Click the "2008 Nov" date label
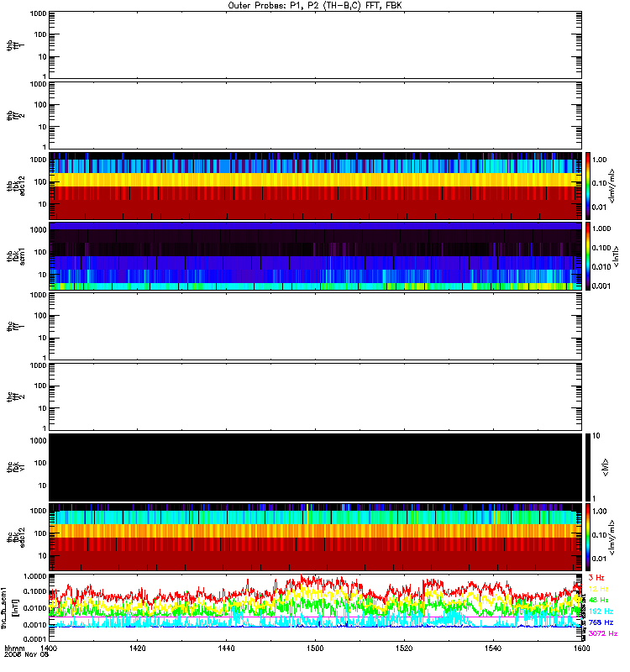Screen dimensions: 630x672 click(x=22, y=655)
